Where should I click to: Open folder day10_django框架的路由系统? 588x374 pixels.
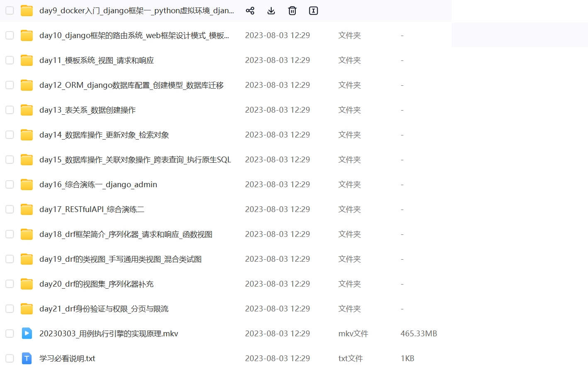point(134,36)
